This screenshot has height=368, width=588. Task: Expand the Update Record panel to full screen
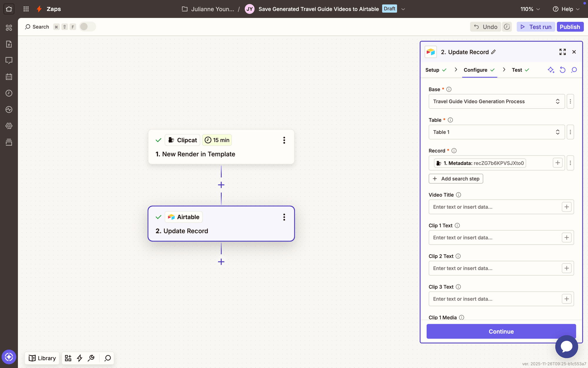[562, 52]
